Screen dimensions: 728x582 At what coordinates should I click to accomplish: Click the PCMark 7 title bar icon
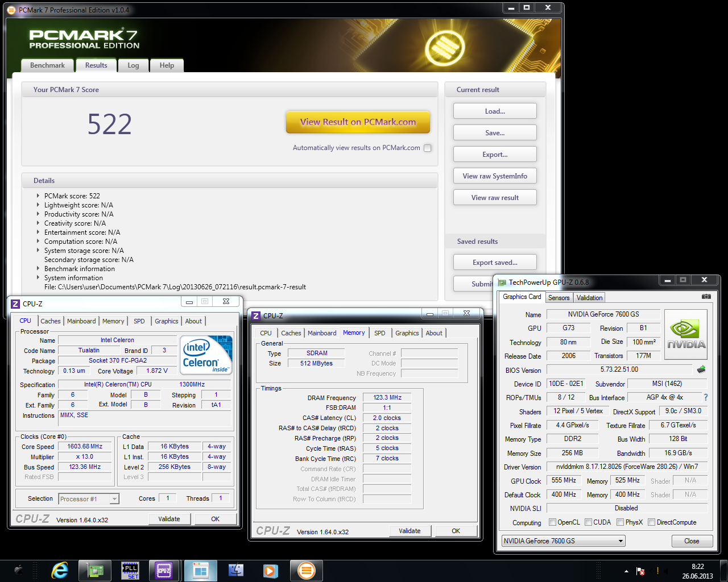coord(11,10)
